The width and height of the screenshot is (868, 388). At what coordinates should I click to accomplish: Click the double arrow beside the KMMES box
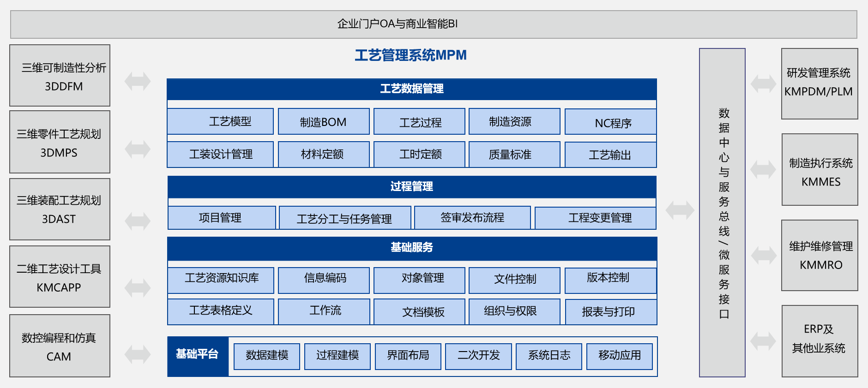tap(763, 169)
